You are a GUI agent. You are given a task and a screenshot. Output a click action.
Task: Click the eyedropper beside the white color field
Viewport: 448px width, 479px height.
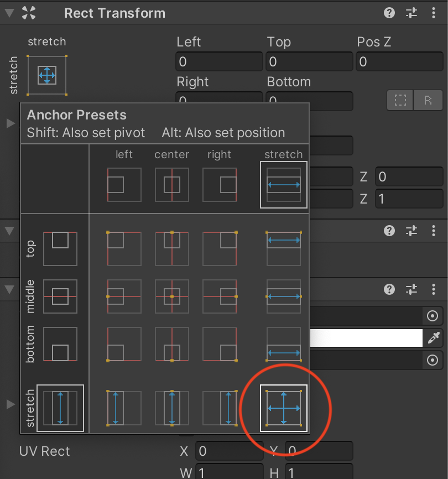coord(434,338)
